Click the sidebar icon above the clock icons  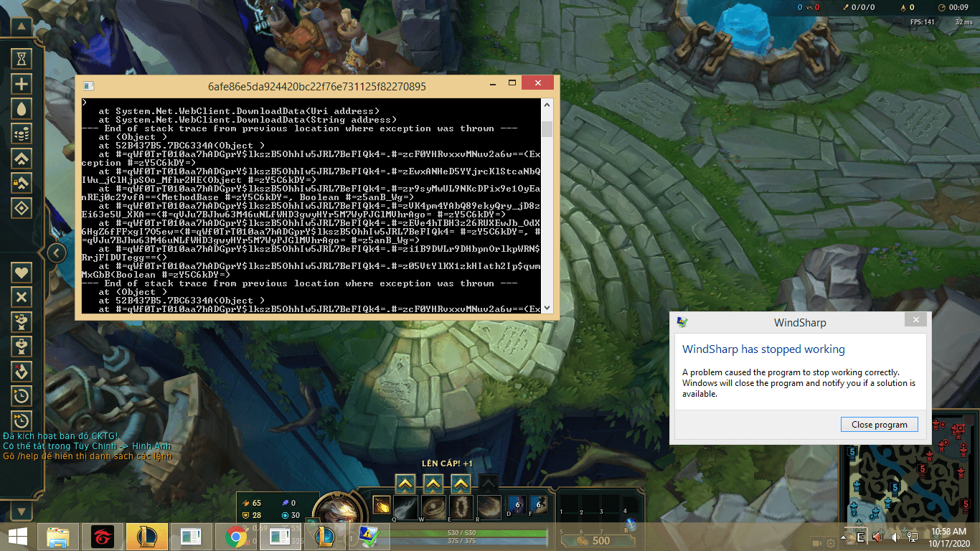pyautogui.click(x=22, y=371)
